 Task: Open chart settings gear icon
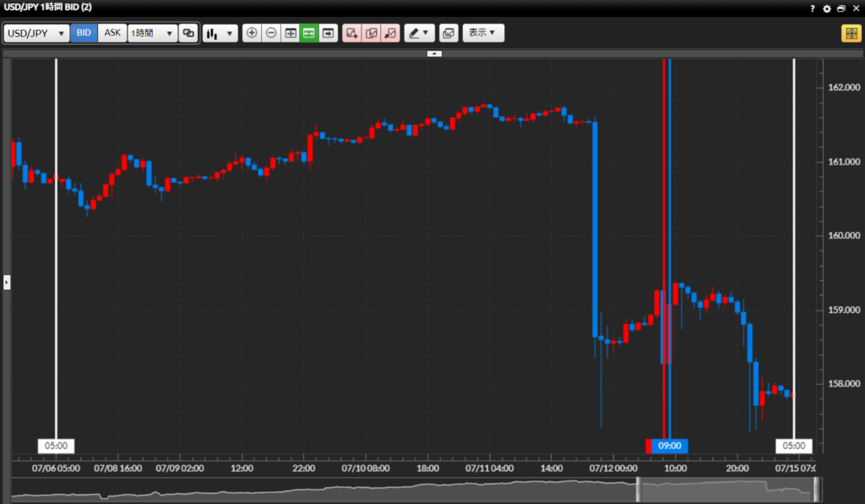point(827,8)
